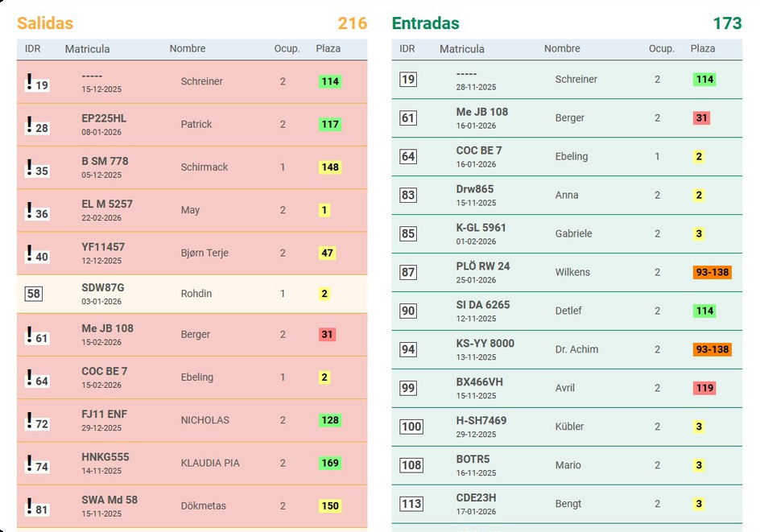Click the warning icon for IDR 28 Patrick

30,125
